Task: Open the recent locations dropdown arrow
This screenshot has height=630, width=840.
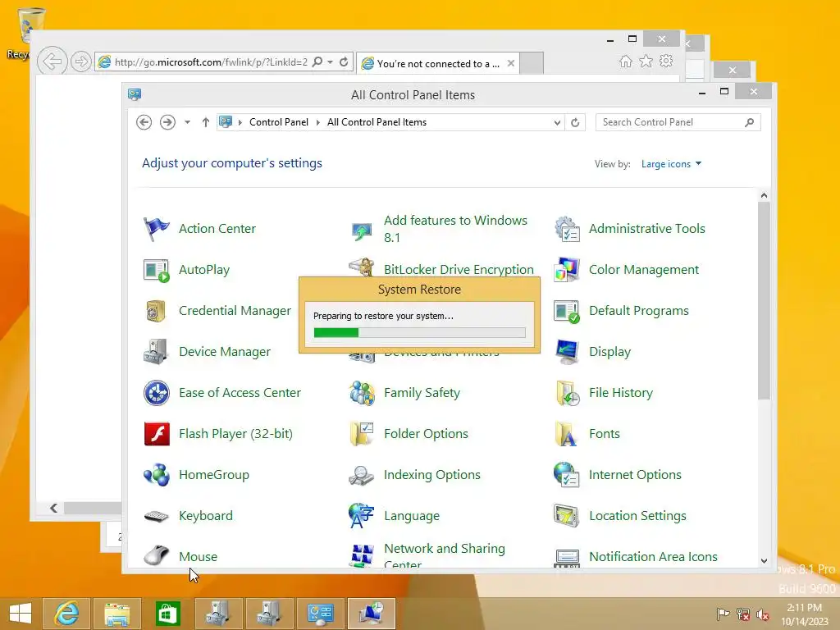Action: 187,123
